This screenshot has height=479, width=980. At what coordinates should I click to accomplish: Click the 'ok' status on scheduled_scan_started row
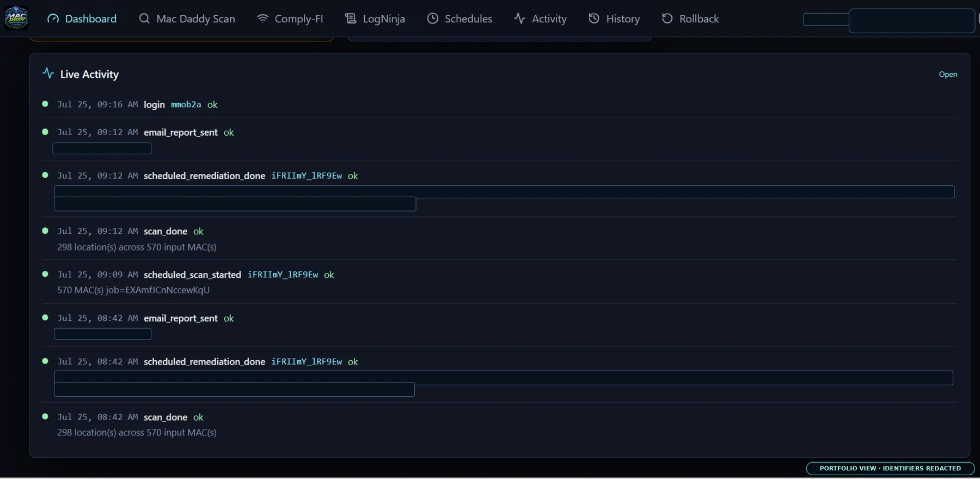[x=329, y=275]
